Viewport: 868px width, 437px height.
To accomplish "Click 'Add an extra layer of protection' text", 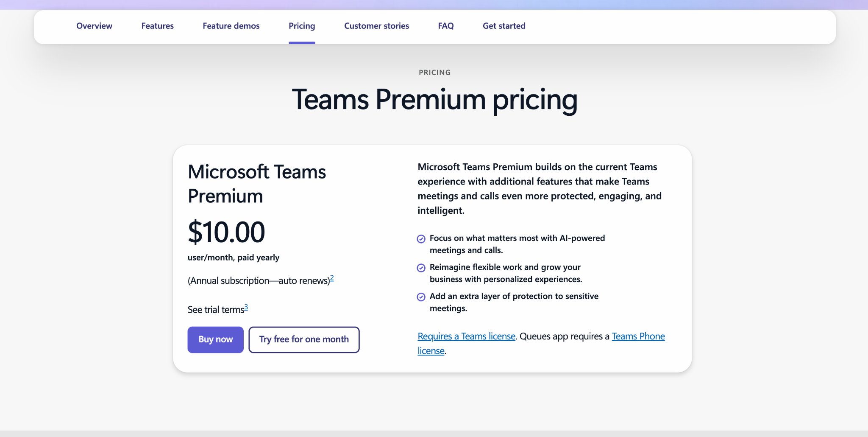I will click(x=514, y=302).
